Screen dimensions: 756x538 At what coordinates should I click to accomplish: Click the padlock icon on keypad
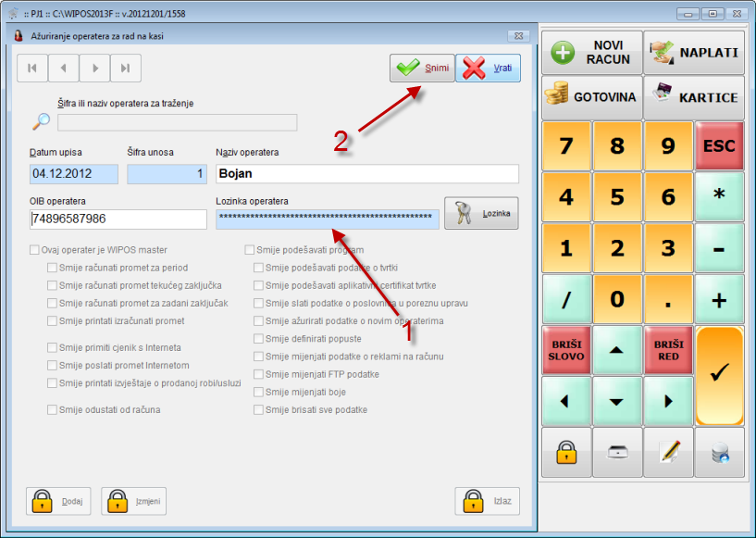click(566, 452)
